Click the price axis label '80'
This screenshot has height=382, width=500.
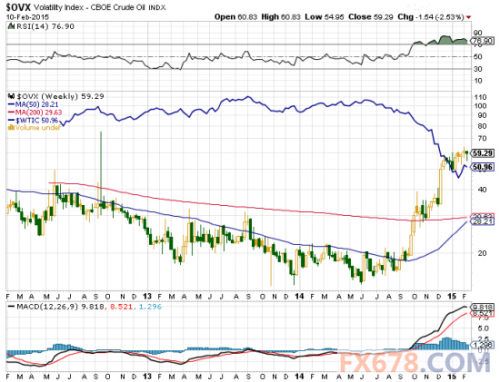coord(482,126)
